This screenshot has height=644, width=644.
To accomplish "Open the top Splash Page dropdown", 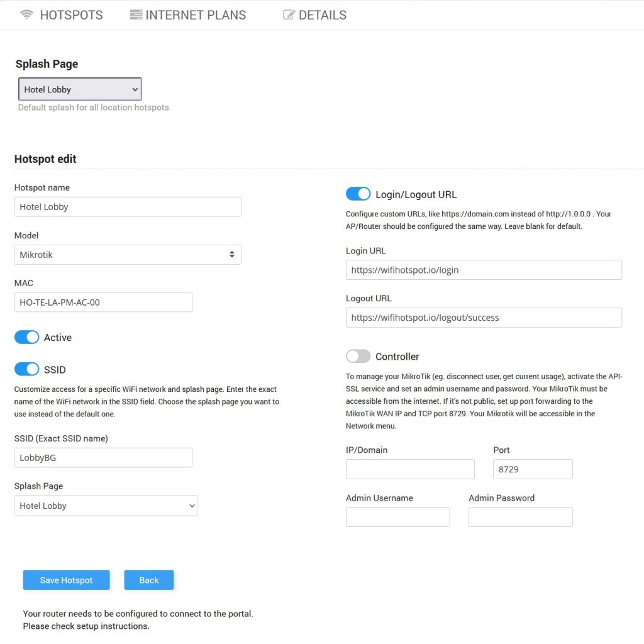I will (80, 89).
